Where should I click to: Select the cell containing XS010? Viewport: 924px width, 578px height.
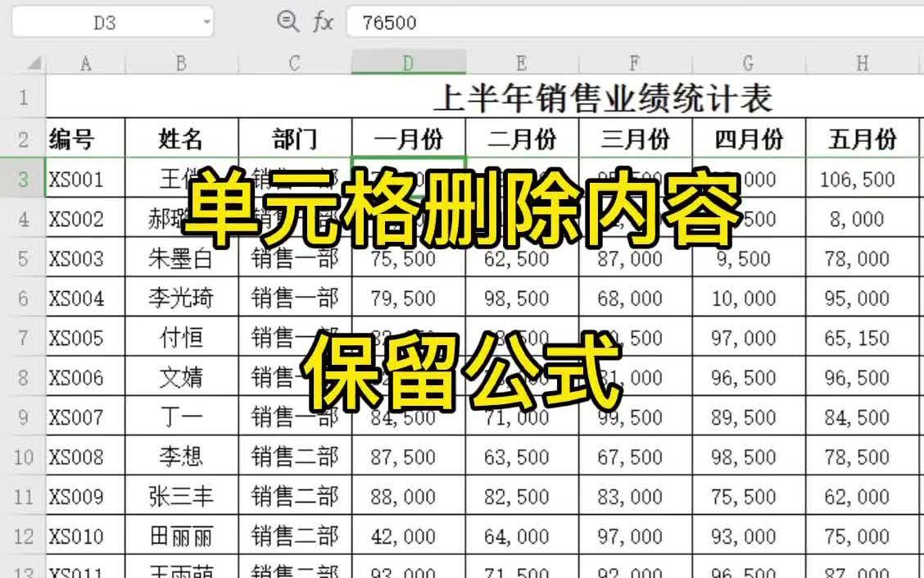[x=85, y=536]
